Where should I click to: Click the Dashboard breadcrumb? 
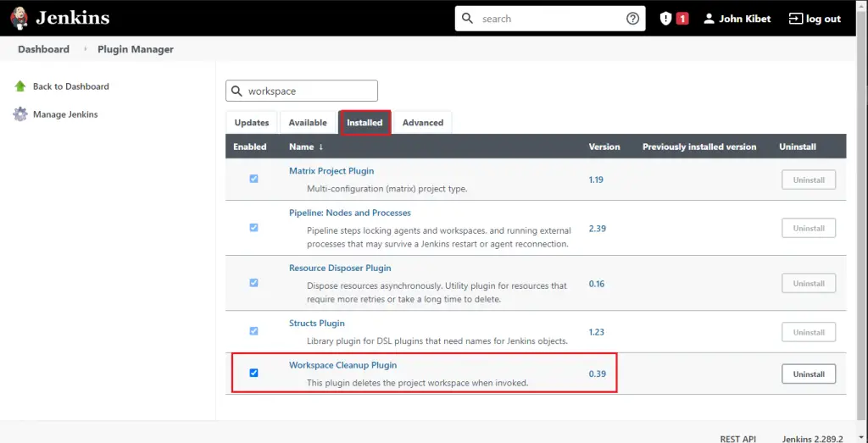44,49
